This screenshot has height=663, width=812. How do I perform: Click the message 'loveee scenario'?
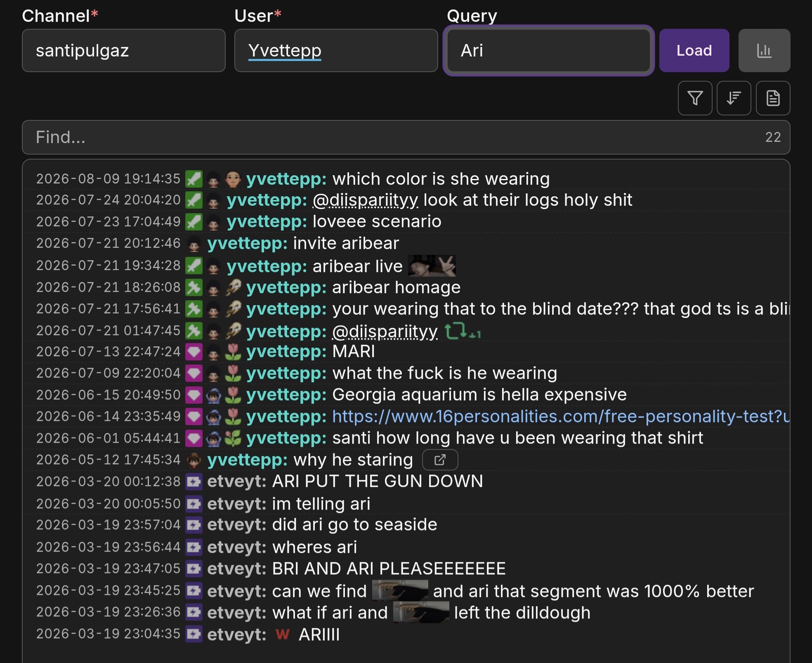[377, 221]
